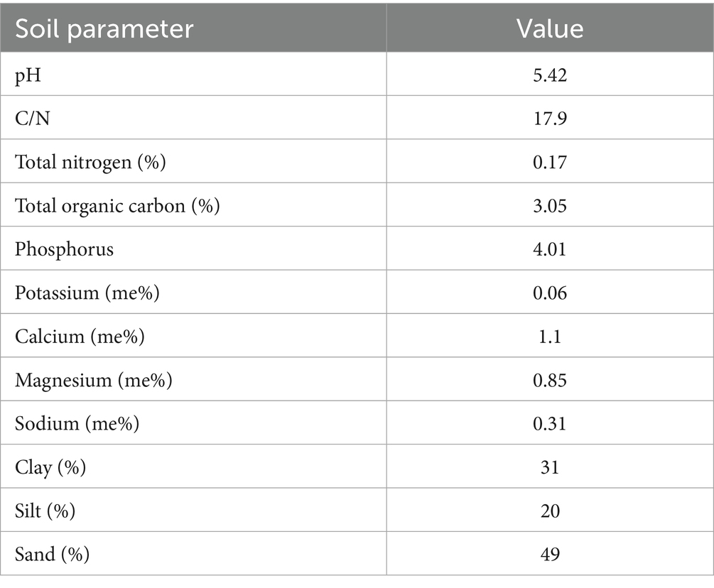Click the magnesium value 0.85

point(549,381)
